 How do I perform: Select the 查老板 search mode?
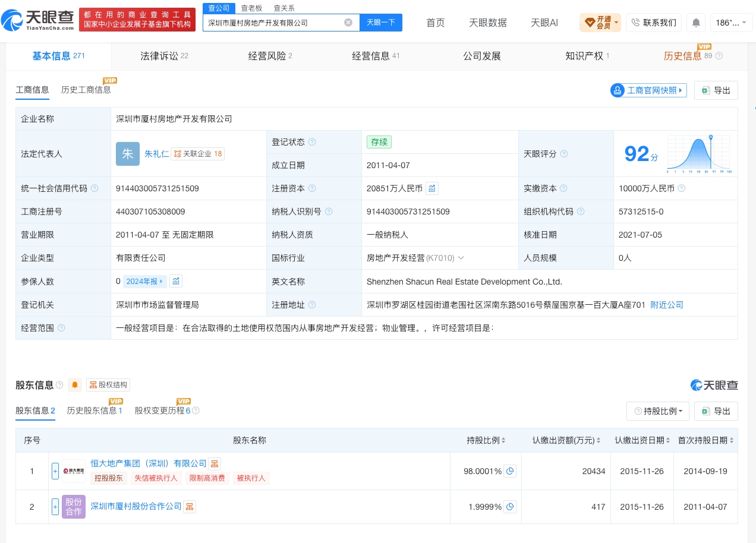(251, 8)
